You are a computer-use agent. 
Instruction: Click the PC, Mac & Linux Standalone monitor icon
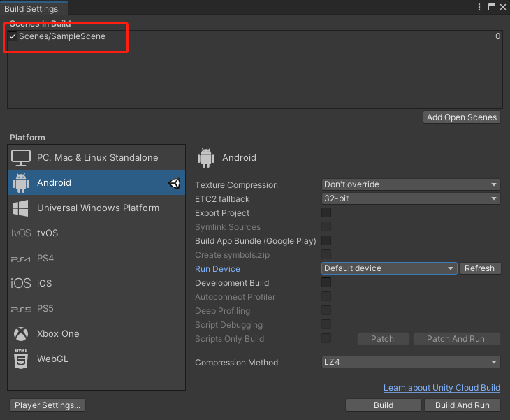21,158
